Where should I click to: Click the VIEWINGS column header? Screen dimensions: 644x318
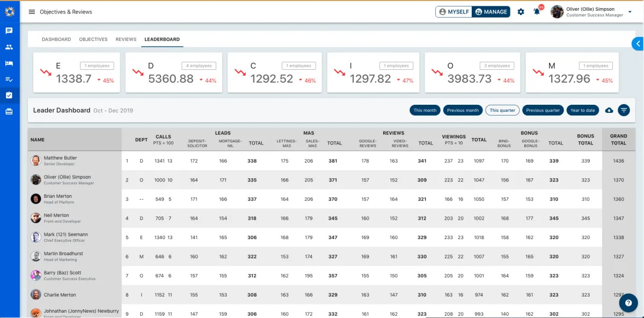453,136
